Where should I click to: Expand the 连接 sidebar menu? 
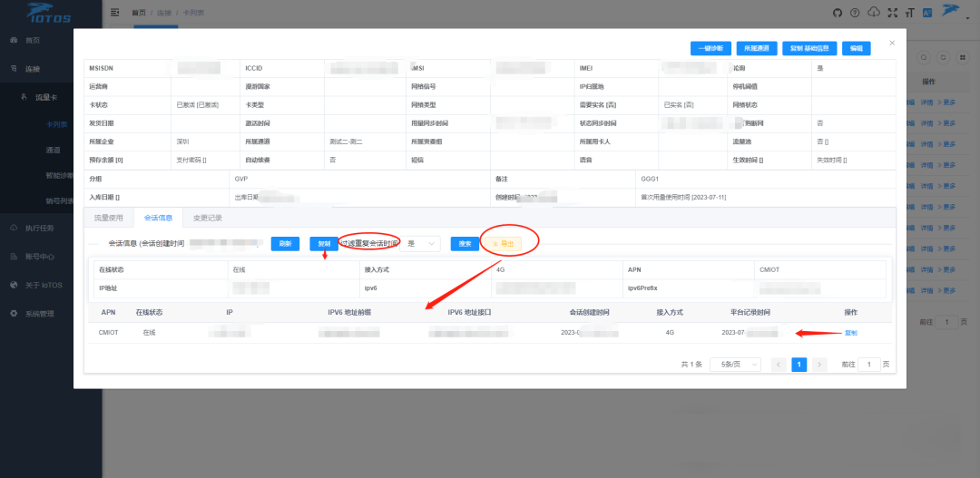[x=33, y=68]
